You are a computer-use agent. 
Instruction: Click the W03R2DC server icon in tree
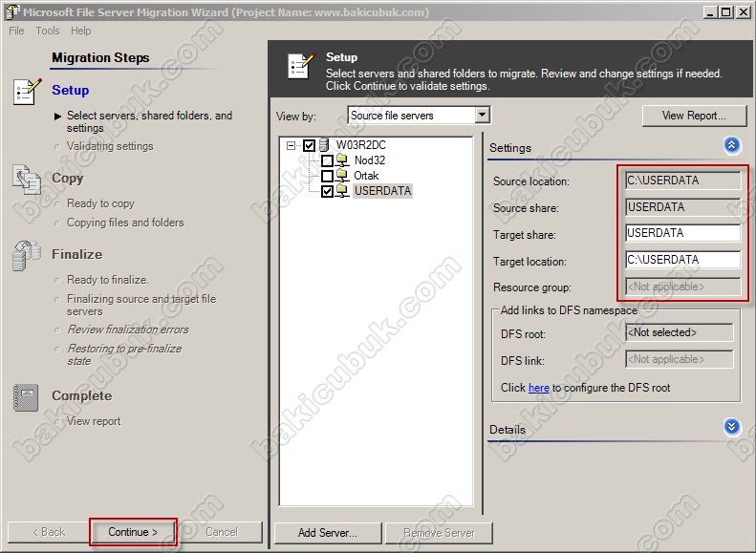click(324, 144)
